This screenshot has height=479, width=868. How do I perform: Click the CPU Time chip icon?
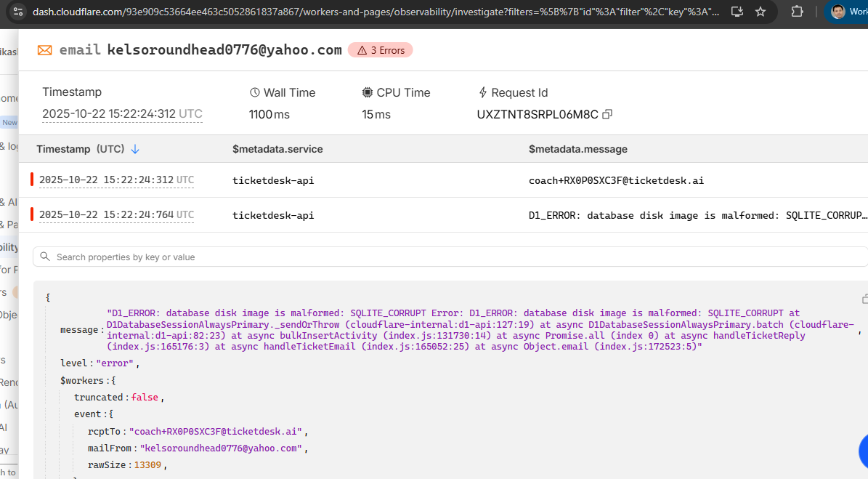pos(367,92)
